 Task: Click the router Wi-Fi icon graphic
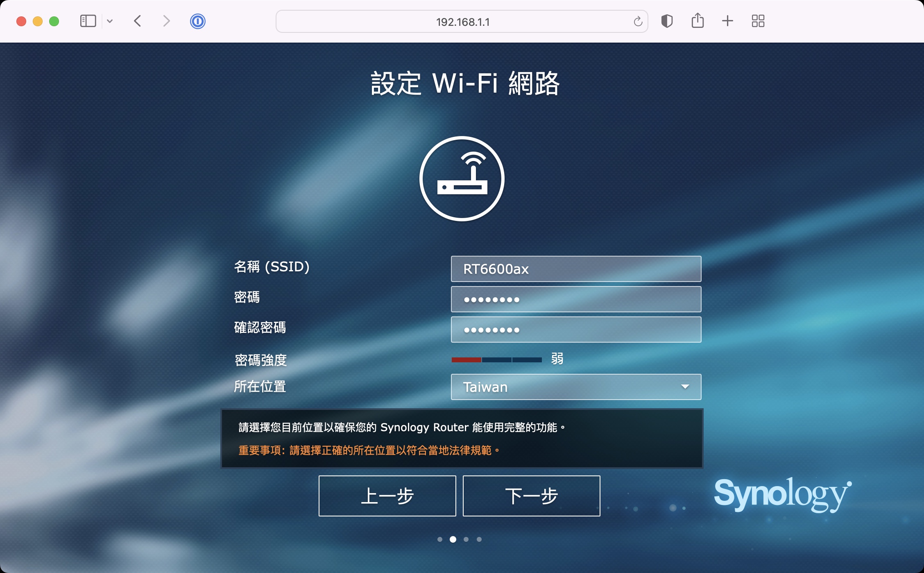coord(462,179)
